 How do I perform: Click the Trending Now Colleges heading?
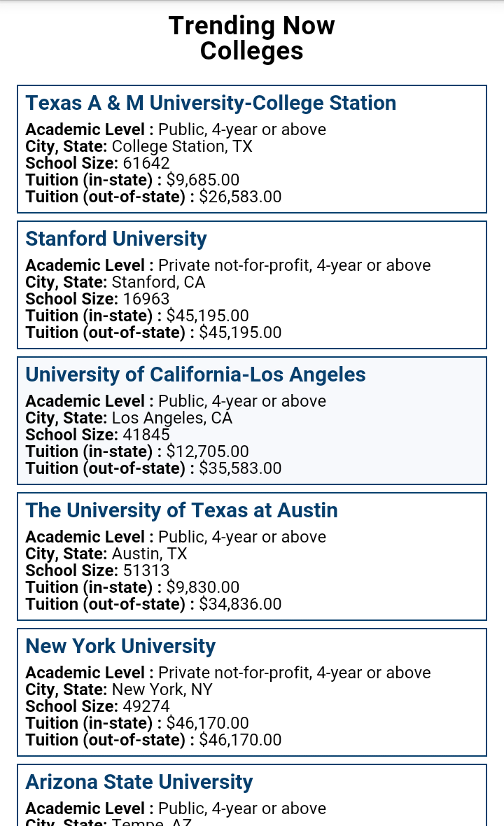point(252,38)
